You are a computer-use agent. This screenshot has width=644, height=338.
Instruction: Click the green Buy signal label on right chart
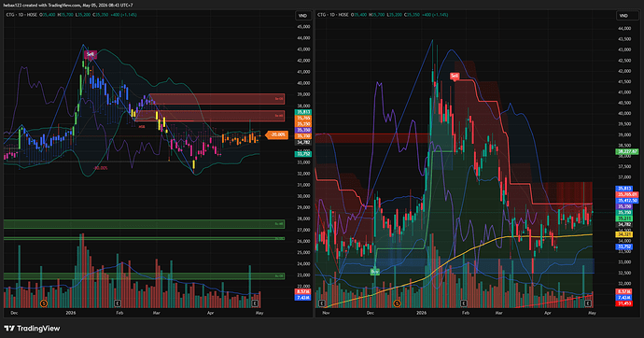(x=374, y=272)
